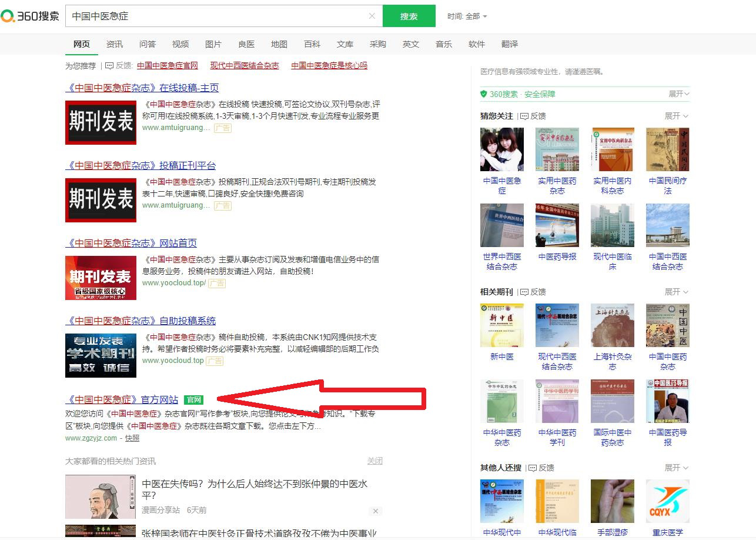
Task: Dismiss the 漫画分享站 news item with X
Action: (375, 511)
